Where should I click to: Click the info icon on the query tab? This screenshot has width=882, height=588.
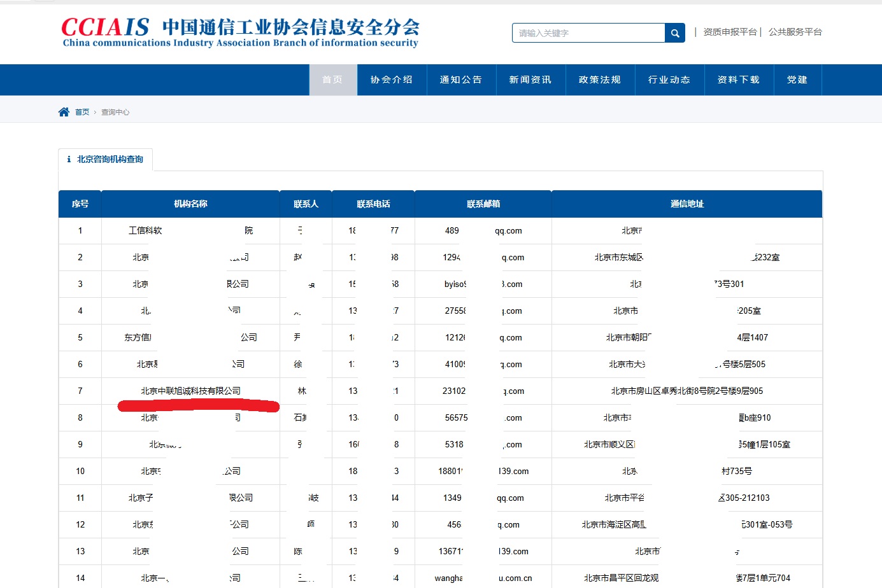pyautogui.click(x=69, y=160)
